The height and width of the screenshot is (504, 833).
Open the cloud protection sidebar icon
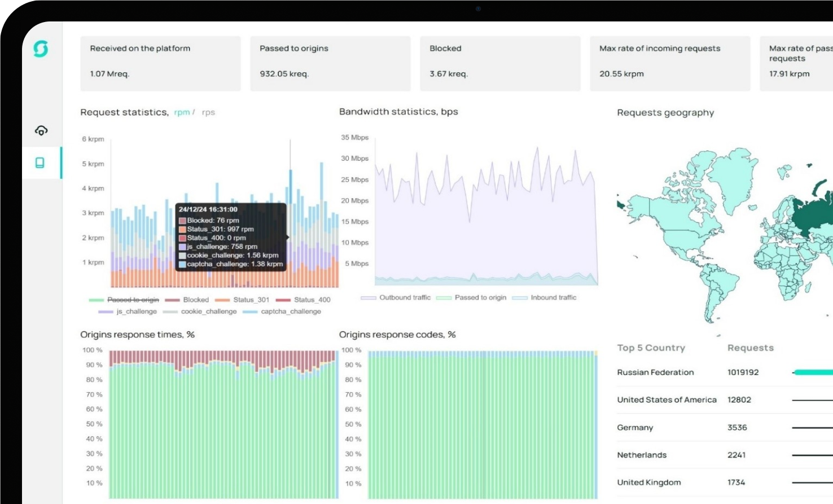[x=41, y=131]
